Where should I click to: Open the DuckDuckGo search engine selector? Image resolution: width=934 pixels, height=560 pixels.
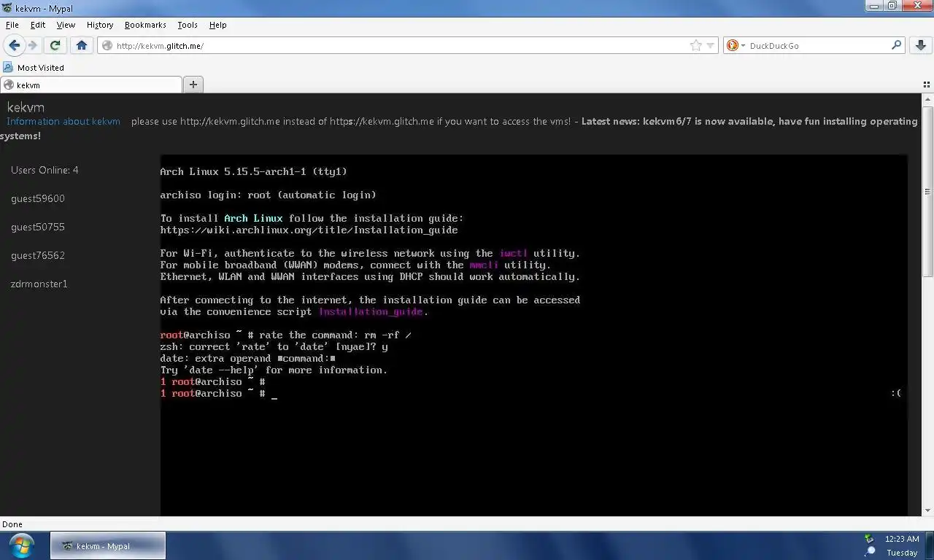point(736,45)
